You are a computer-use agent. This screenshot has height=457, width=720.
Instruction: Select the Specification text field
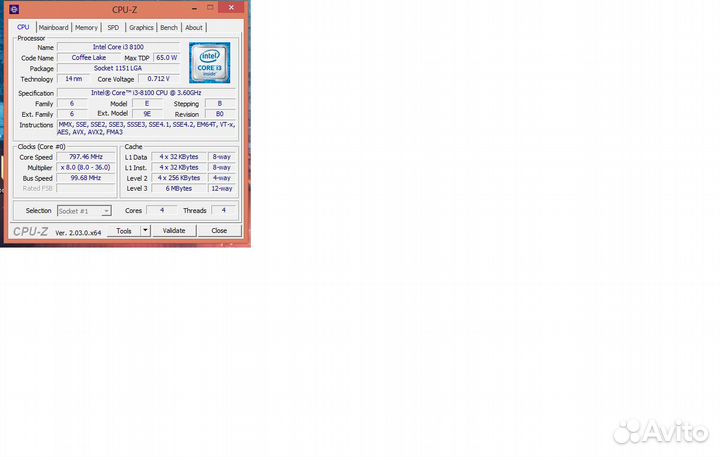[146, 93]
